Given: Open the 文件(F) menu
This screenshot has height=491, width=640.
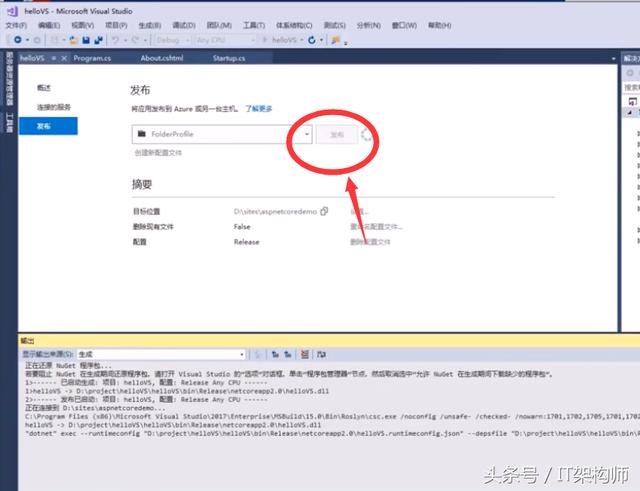Looking at the screenshot, I should click(16, 25).
